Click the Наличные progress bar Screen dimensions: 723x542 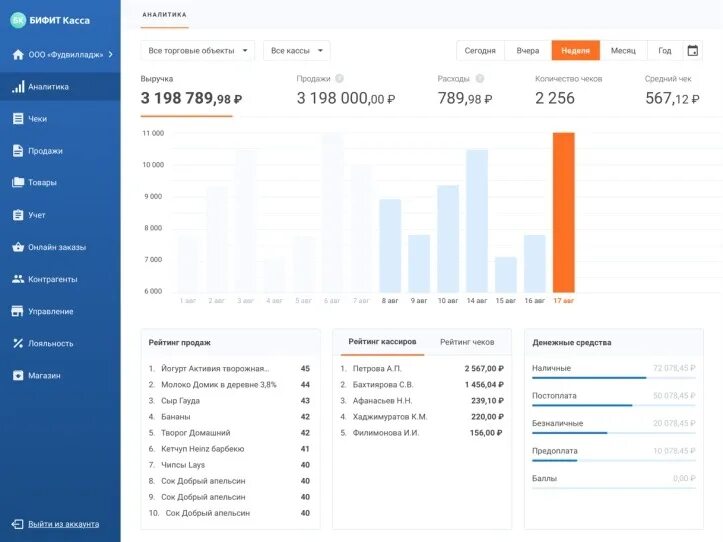coord(614,378)
